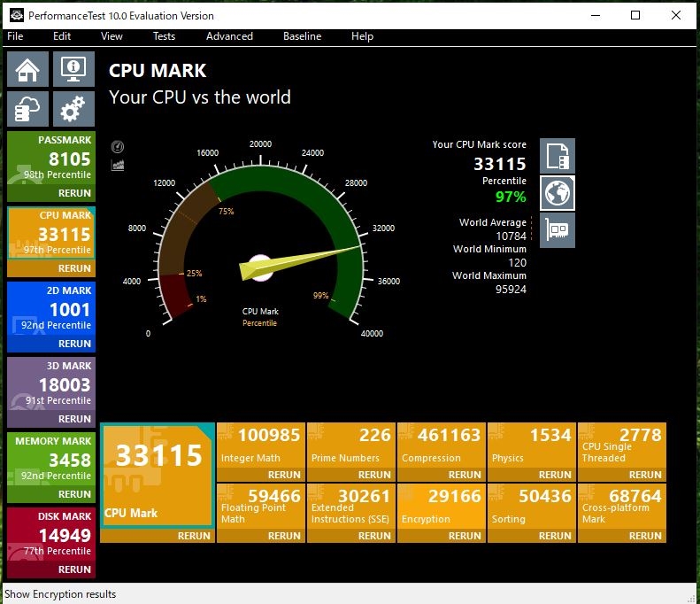Select the PassMark 8105 score tile
The width and height of the screenshot is (700, 604).
point(51,159)
